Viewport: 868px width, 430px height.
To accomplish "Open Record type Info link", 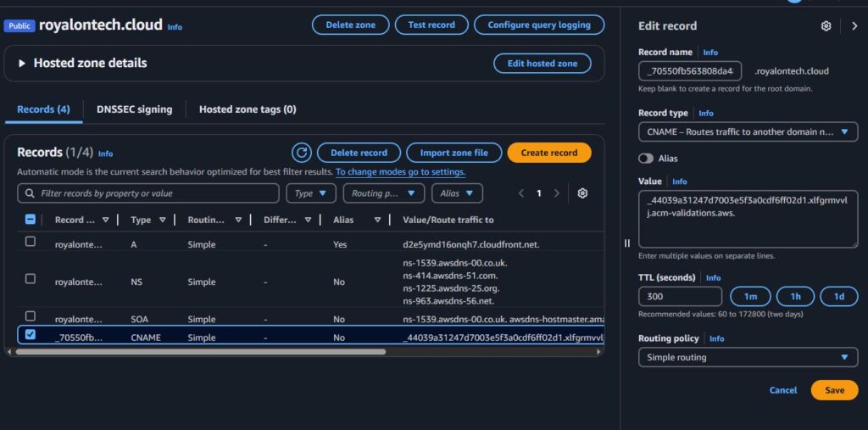I will point(706,113).
